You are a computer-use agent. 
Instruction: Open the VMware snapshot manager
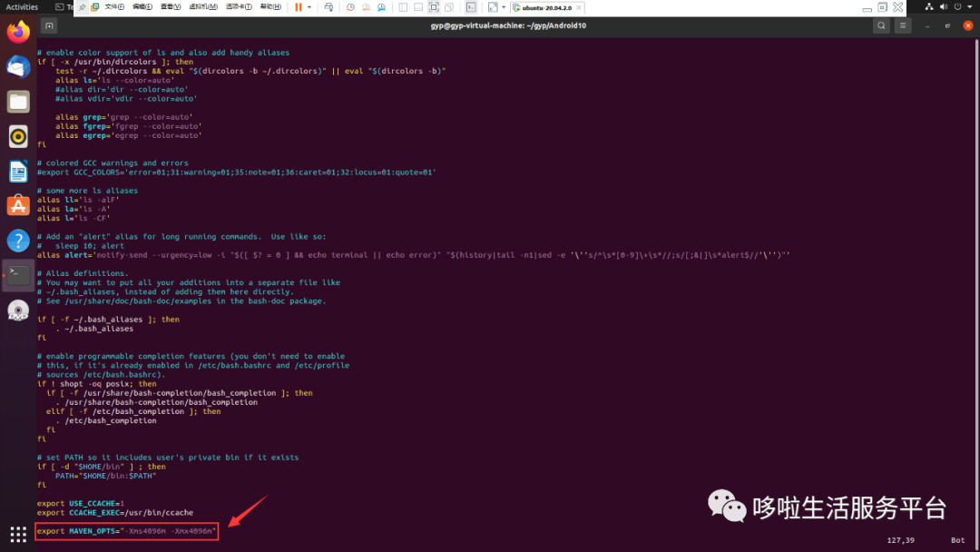[381, 7]
